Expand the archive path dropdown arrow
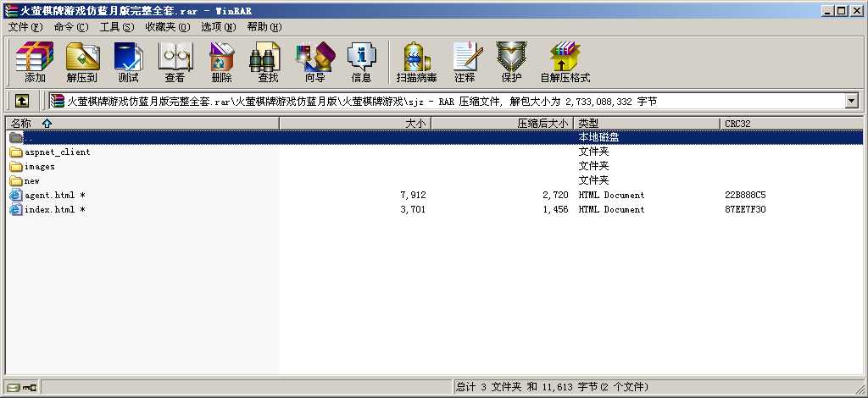868x398 pixels. pos(852,101)
